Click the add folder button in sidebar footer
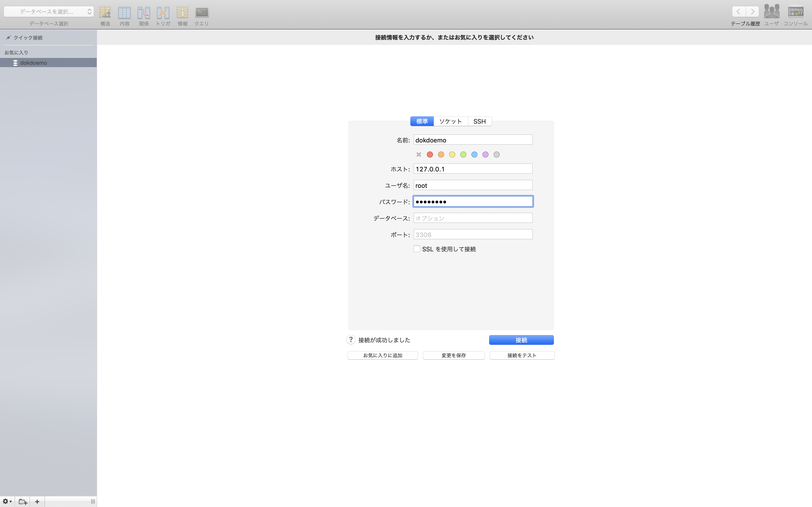This screenshot has width=812, height=507. pyautogui.click(x=23, y=502)
